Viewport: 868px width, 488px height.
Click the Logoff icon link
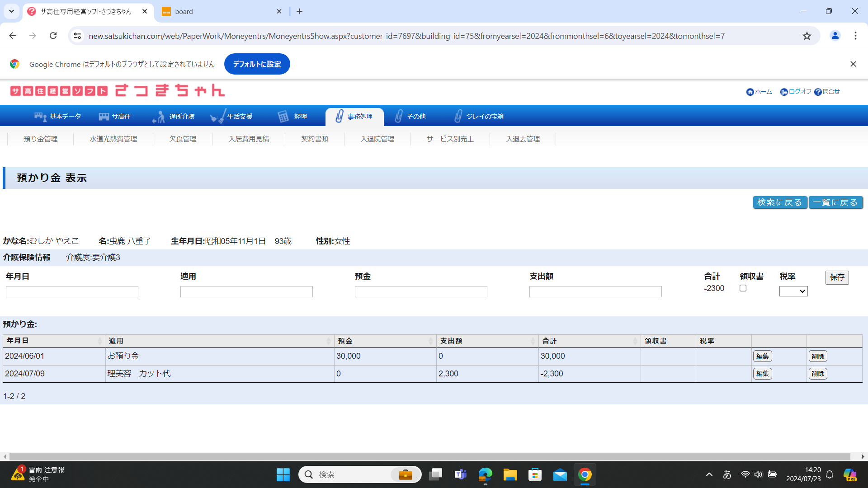784,92
